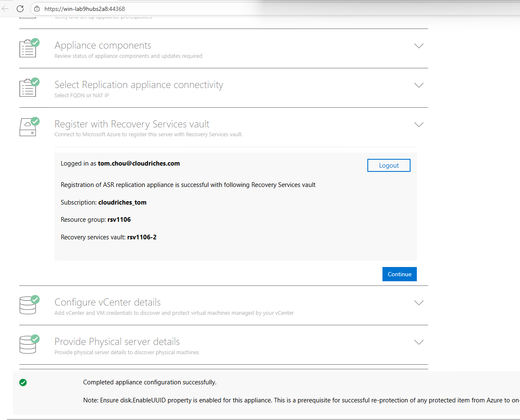Expand the Provide Physical server details section
The width and height of the screenshot is (520, 420).
click(419, 342)
